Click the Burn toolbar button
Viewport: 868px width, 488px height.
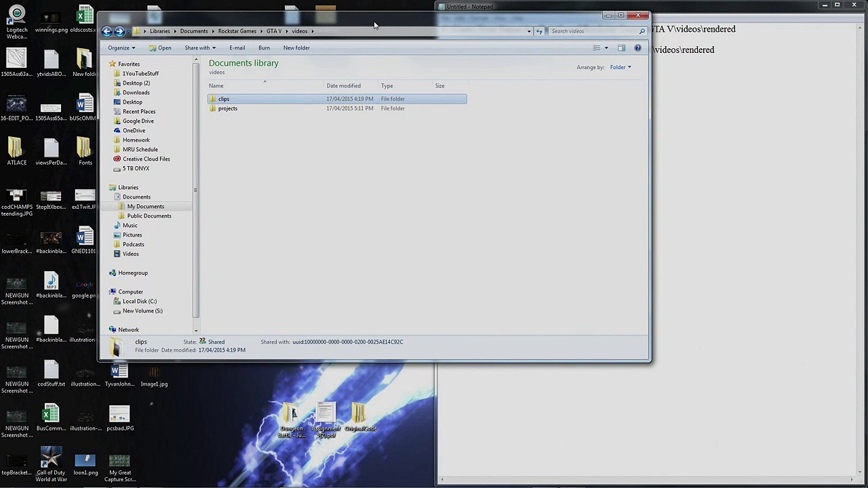click(264, 48)
